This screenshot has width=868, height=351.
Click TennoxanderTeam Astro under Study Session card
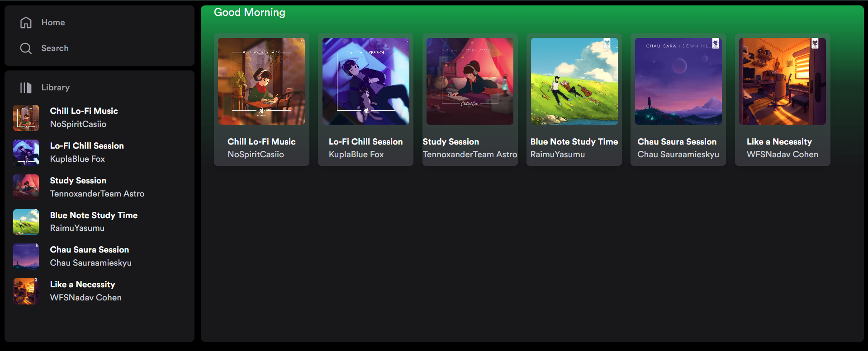(x=470, y=154)
